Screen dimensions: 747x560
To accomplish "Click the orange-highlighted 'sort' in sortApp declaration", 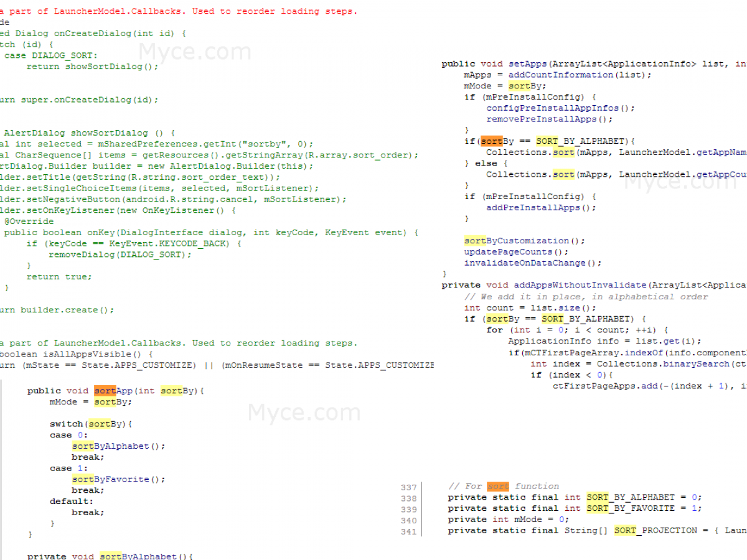I will click(105, 391).
